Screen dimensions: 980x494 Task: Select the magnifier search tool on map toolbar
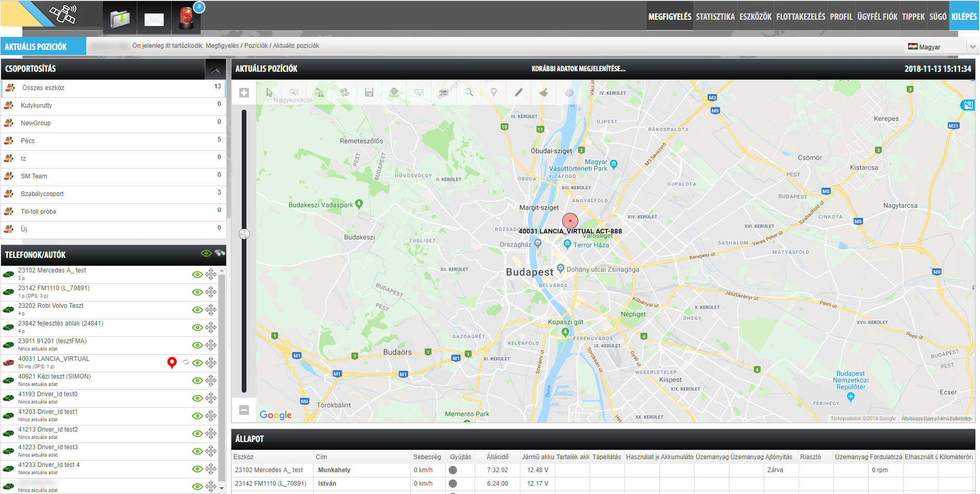[x=469, y=93]
